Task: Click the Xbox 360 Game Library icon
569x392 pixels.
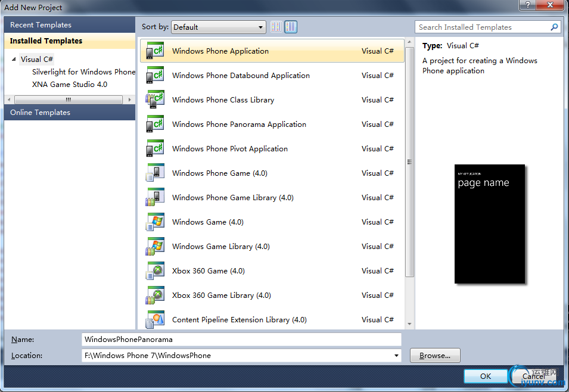Action: [x=155, y=295]
